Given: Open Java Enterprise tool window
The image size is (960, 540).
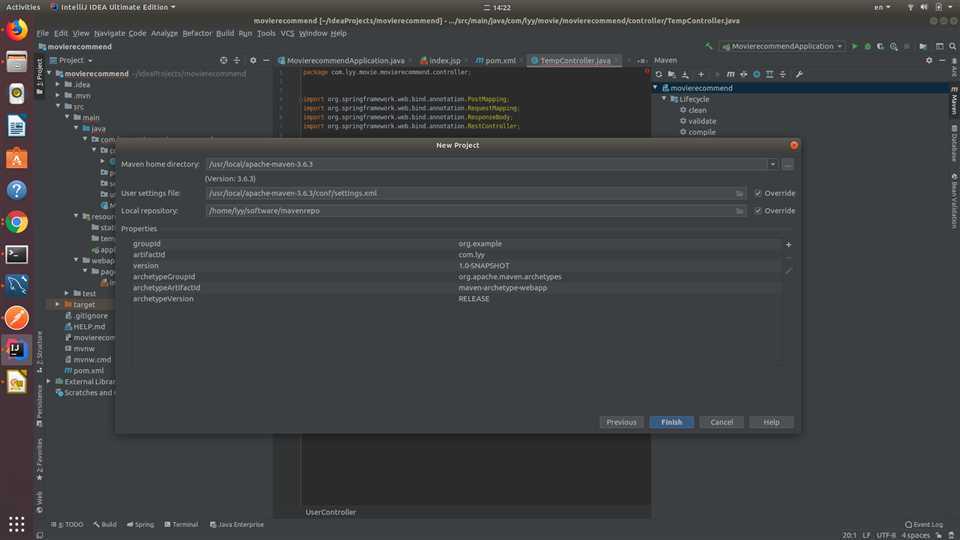Looking at the screenshot, I should click(x=236, y=525).
